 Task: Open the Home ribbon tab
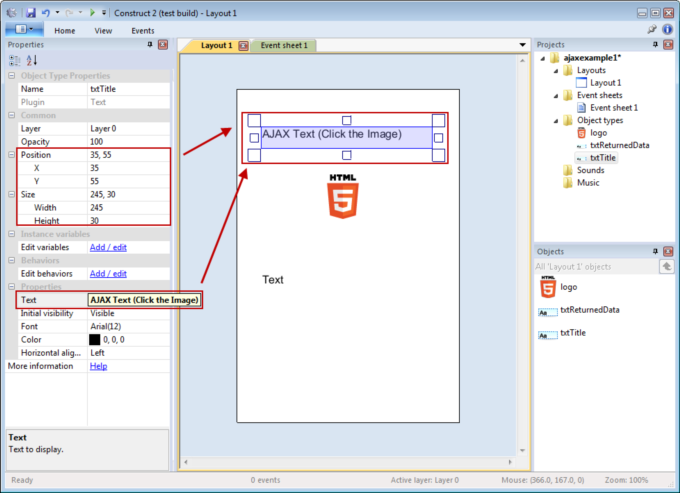click(65, 31)
